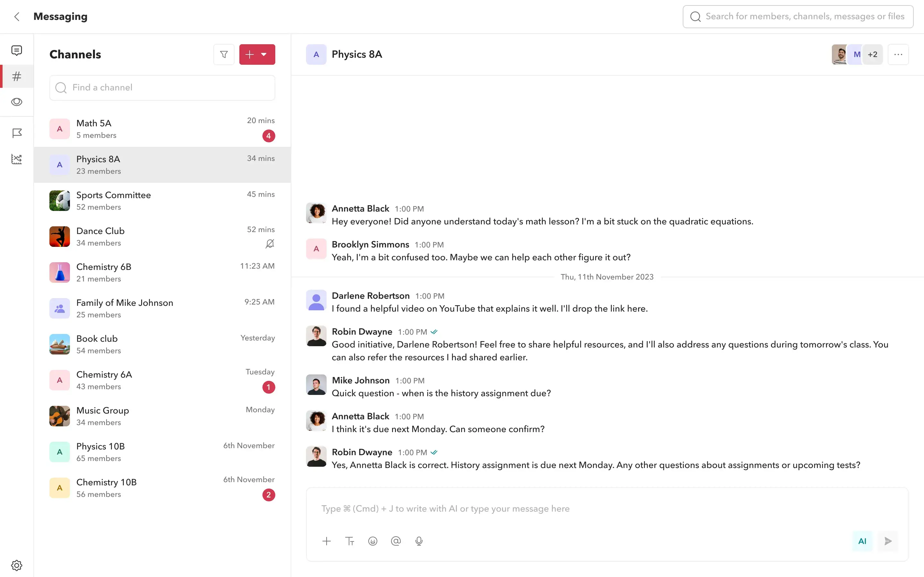Image resolution: width=924 pixels, height=577 pixels.
Task: Click the send message arrow button
Action: point(888,541)
